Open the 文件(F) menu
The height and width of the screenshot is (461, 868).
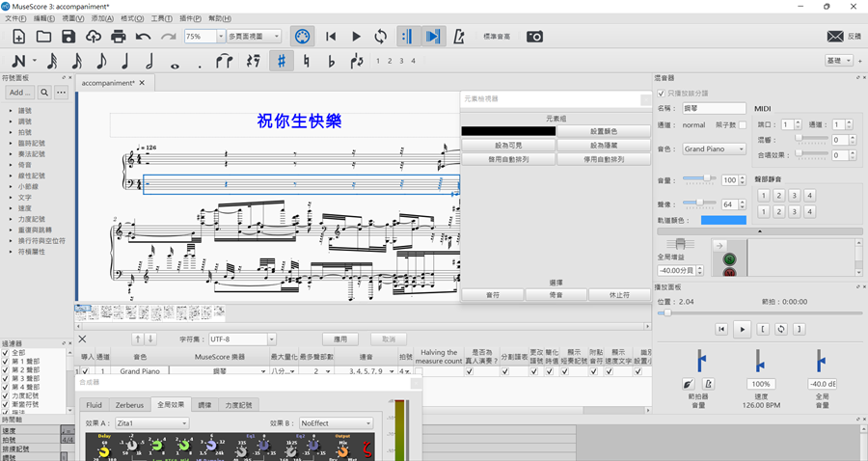tap(15, 18)
